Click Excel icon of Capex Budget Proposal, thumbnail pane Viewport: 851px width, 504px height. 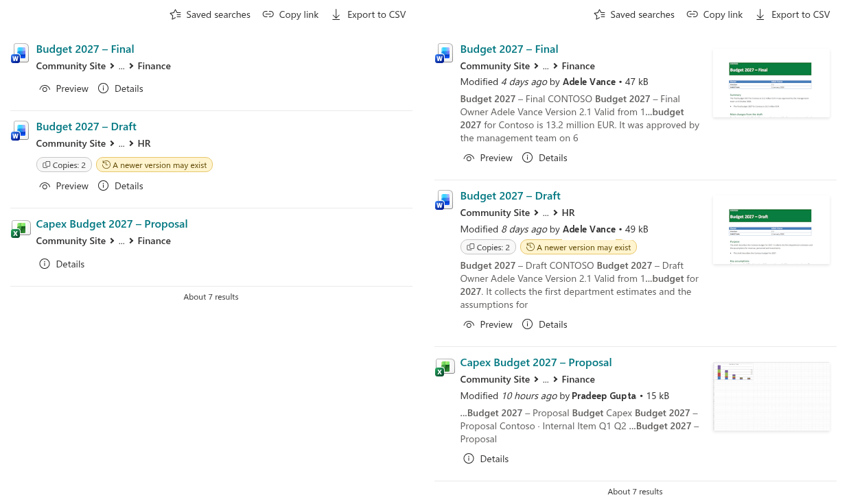445,367
